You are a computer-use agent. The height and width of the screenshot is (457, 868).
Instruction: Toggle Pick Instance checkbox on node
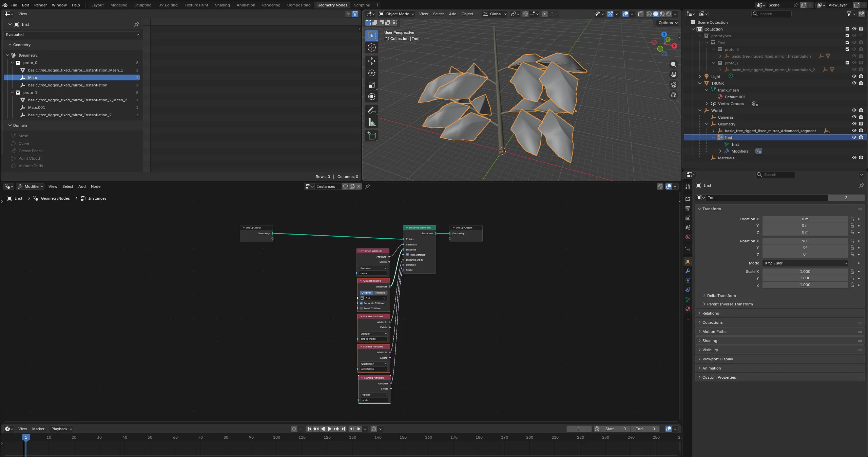pyautogui.click(x=407, y=255)
